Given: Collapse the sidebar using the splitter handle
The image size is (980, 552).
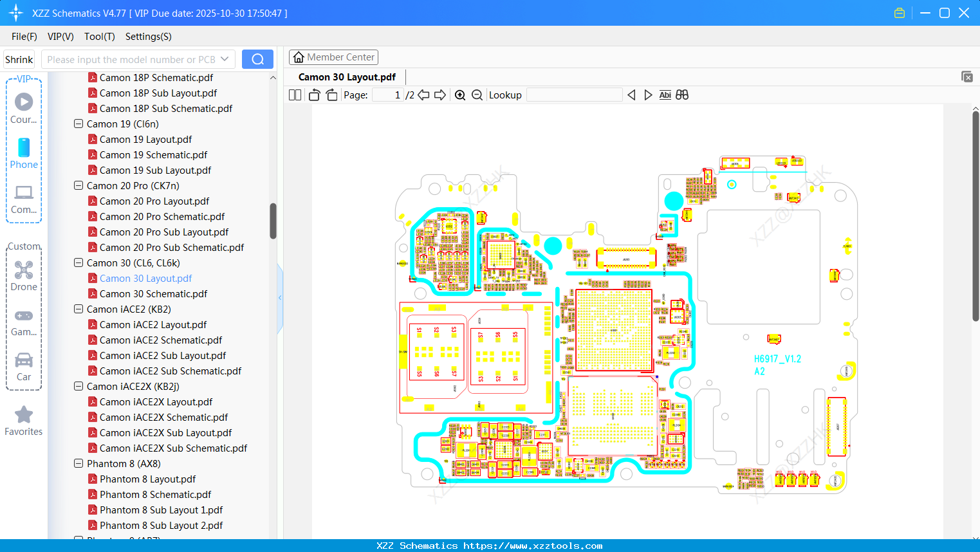Looking at the screenshot, I should pyautogui.click(x=280, y=297).
